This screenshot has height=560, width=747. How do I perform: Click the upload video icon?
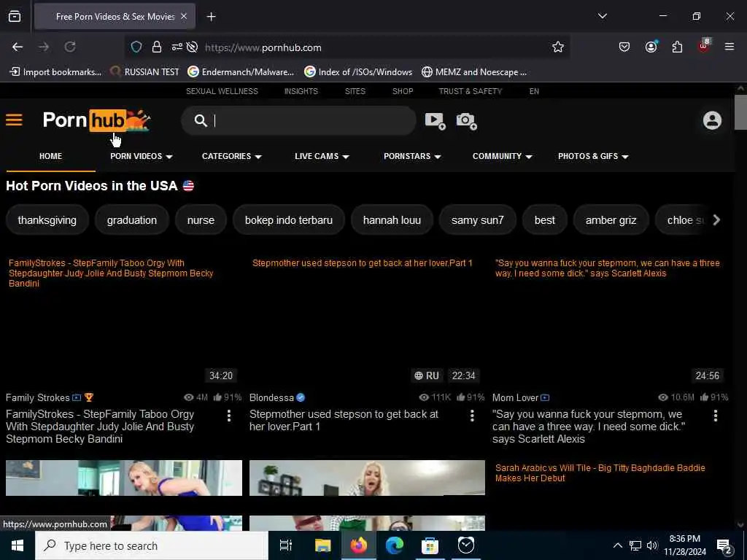point(435,121)
